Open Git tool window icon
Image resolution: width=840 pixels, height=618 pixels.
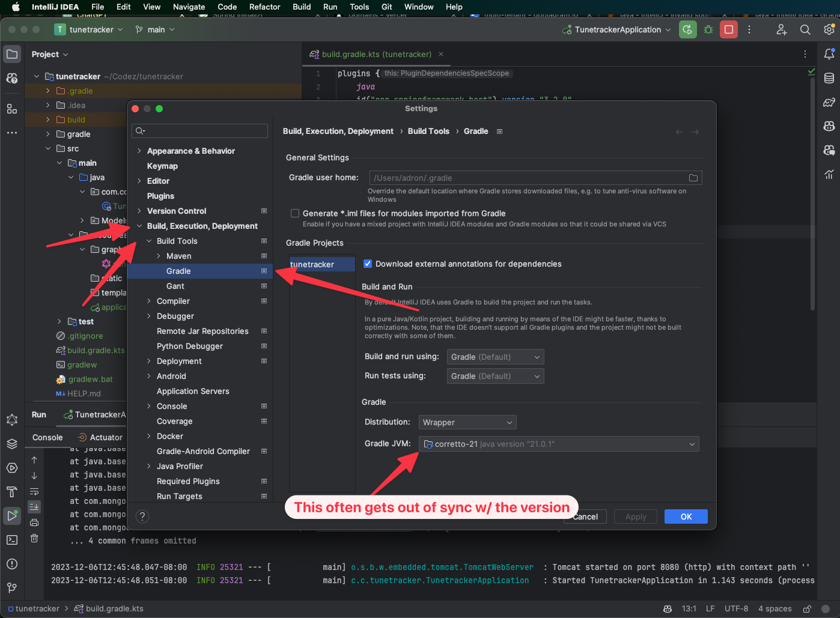click(12, 587)
